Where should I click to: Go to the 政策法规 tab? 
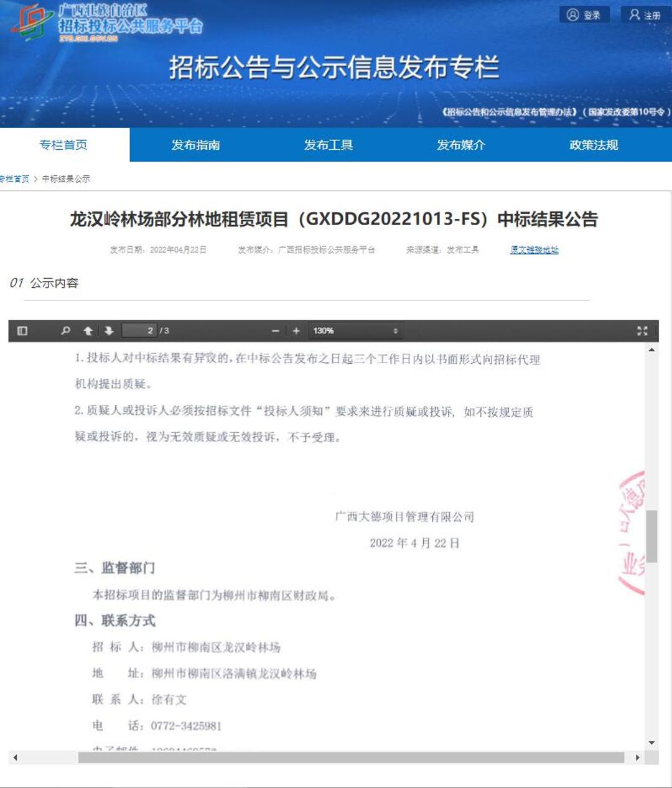(594, 145)
